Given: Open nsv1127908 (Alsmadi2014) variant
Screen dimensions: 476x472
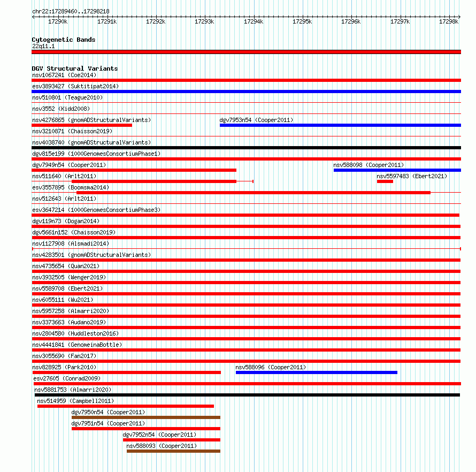Looking at the screenshot, I should pos(71,243).
